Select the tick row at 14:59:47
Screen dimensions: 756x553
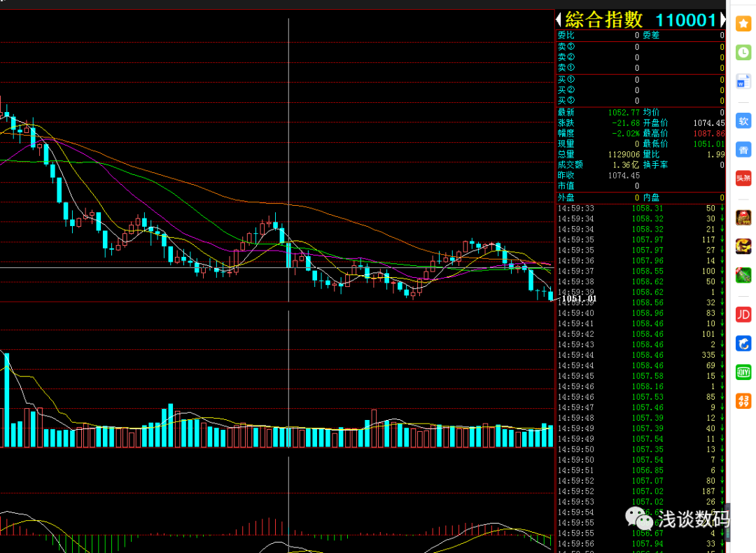[x=640, y=407]
